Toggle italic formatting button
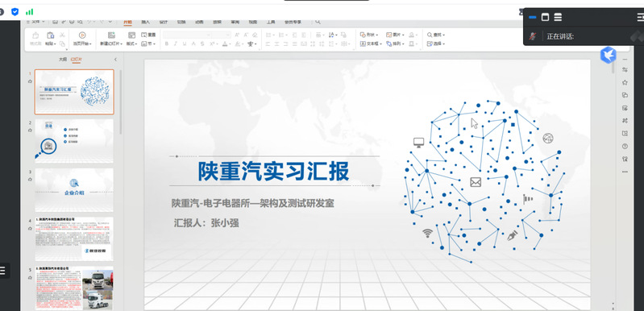This screenshot has height=311, width=644. pyautogui.click(x=176, y=44)
